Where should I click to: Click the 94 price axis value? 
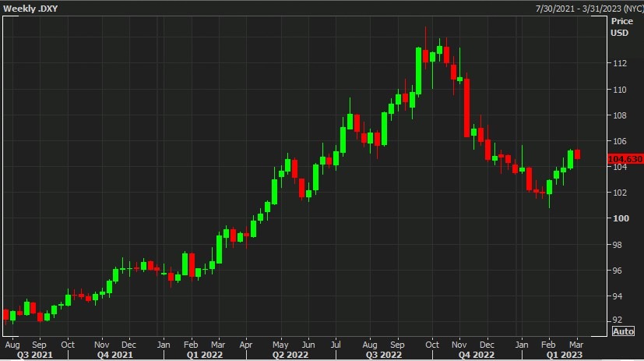[x=618, y=296]
